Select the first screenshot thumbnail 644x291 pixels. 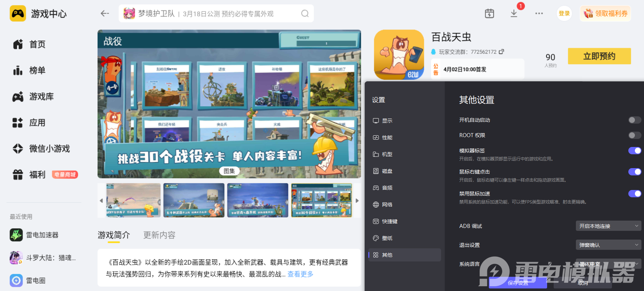coord(133,201)
